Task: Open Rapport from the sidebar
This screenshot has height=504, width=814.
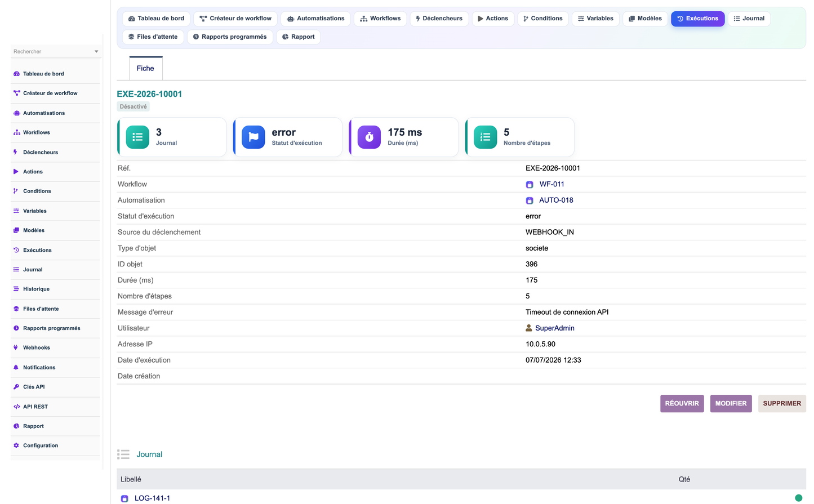Action: click(33, 426)
